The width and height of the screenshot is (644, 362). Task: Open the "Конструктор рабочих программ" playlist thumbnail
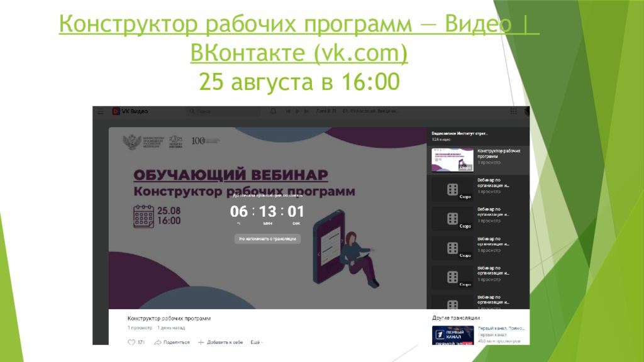(452, 160)
